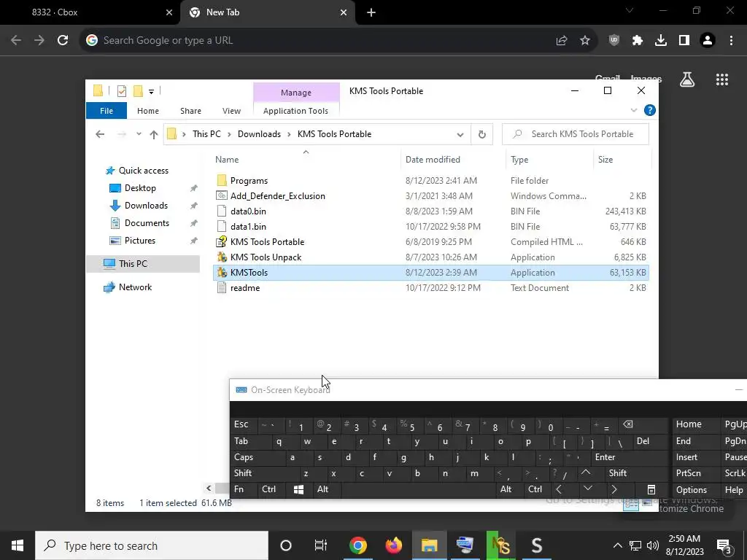Bookmark this tab with star icon
The width and height of the screenshot is (747, 560).
click(x=585, y=41)
